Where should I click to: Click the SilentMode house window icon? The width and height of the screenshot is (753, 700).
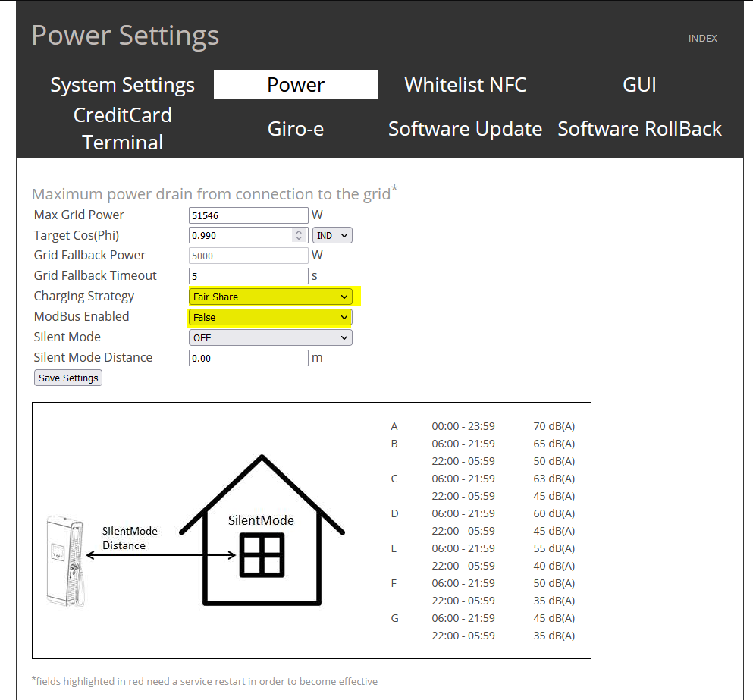(262, 554)
